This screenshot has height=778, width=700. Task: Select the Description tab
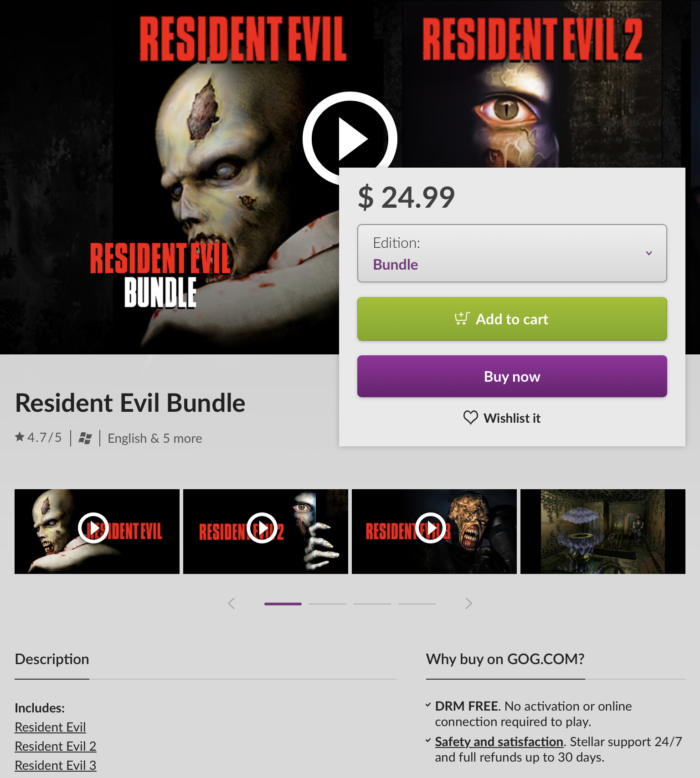tap(52, 659)
